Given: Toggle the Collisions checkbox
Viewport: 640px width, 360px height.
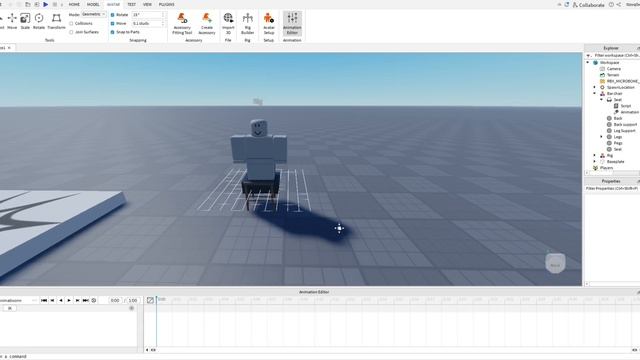Looking at the screenshot, I should [x=71, y=24].
